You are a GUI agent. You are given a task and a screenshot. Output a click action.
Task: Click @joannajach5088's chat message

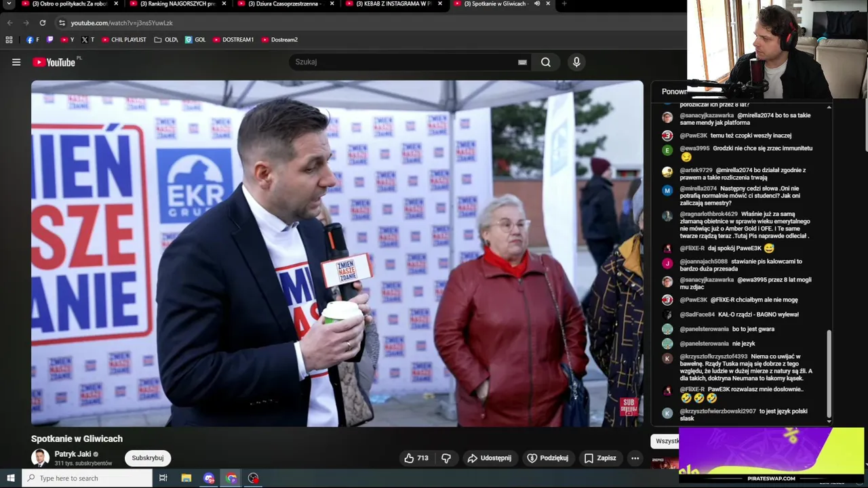click(741, 265)
